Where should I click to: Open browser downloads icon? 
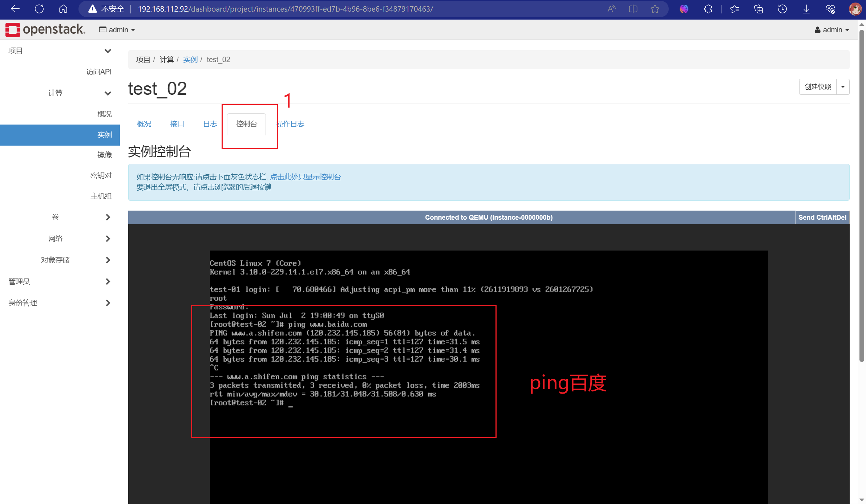(x=806, y=9)
